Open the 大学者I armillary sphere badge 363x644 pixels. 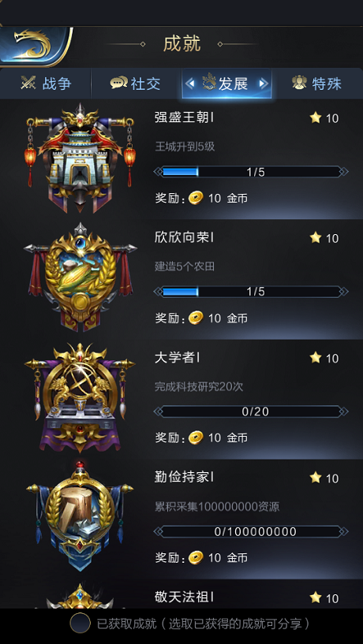click(x=80, y=397)
